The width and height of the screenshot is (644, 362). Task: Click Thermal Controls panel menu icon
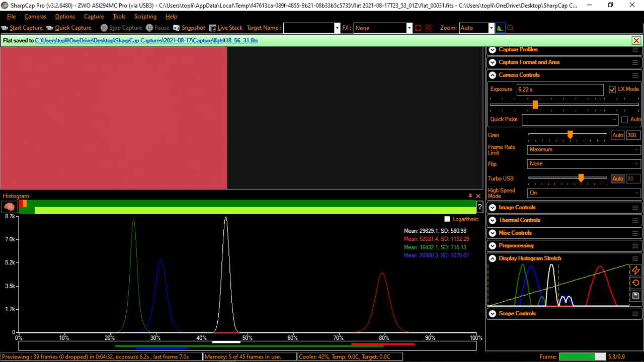tap(635, 220)
